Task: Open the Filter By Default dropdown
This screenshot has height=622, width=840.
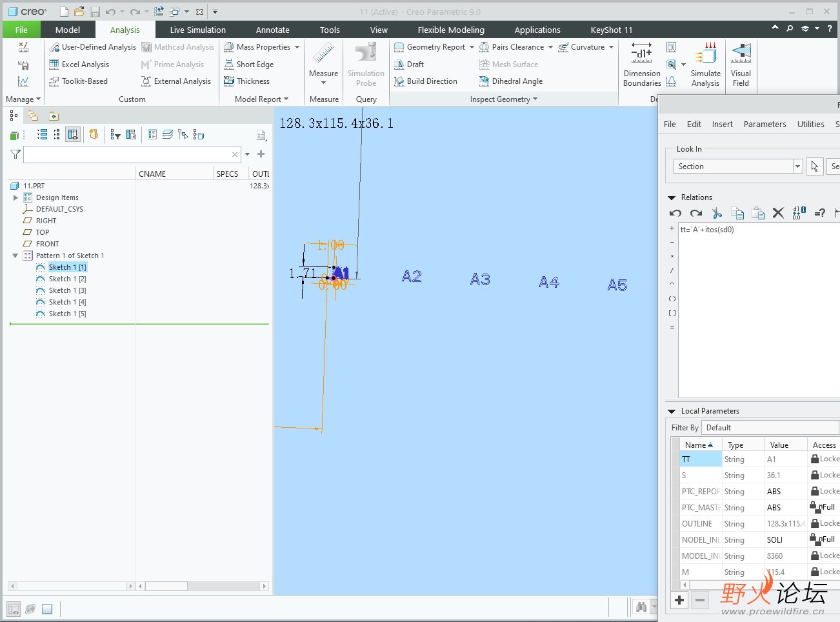Action: pos(770,428)
